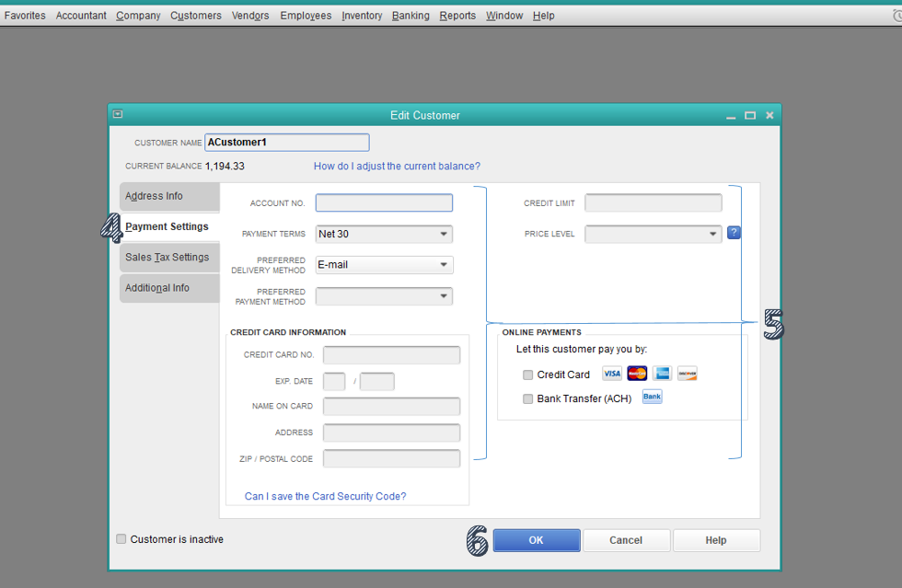
Task: Click the Zip / Postal Code field
Action: pos(392,458)
